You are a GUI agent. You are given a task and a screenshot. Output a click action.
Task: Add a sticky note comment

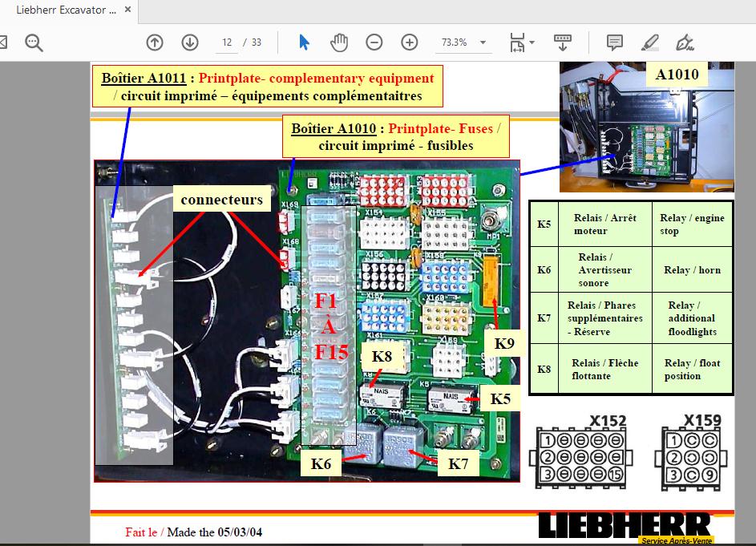coord(615,42)
